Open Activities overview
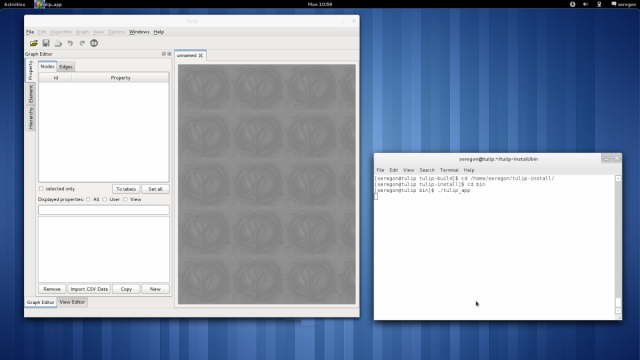The width and height of the screenshot is (640, 360). pos(14,4)
